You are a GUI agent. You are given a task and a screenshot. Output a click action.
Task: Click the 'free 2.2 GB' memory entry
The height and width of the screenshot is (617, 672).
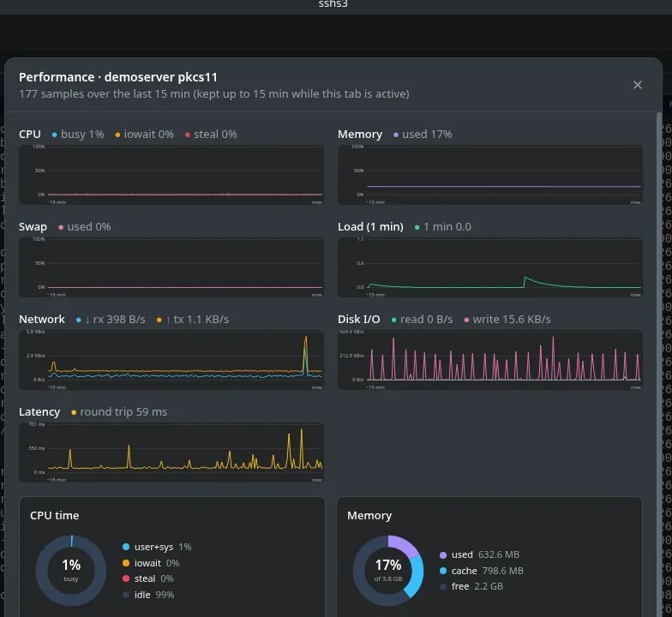click(x=471, y=586)
